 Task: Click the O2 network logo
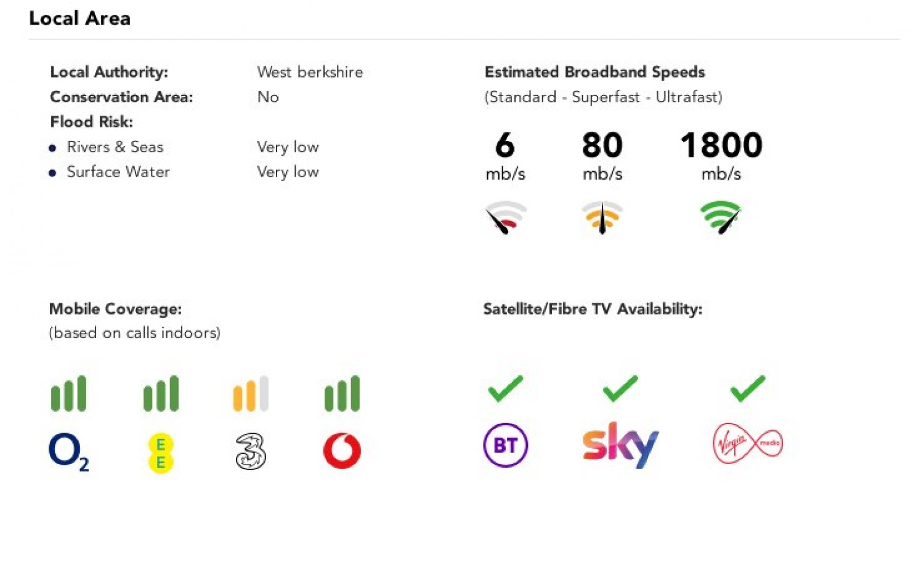click(68, 451)
